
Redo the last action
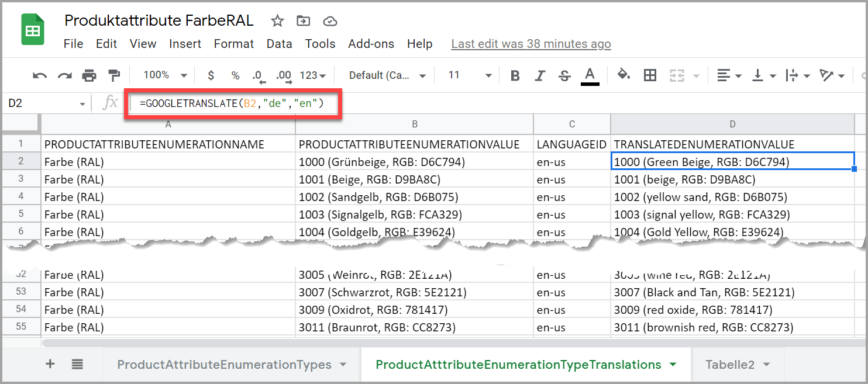(64, 75)
